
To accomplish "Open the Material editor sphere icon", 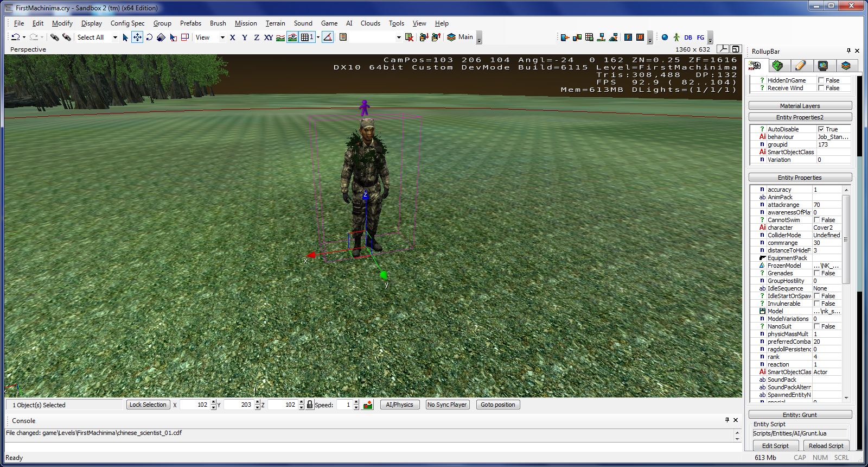I will click(665, 37).
